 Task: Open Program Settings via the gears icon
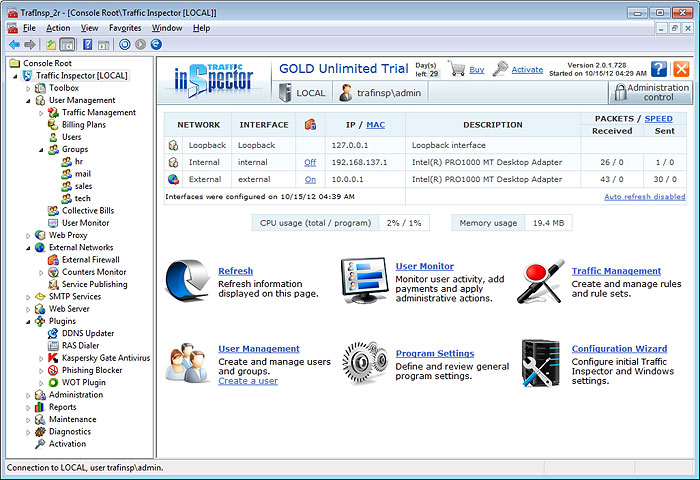[363, 362]
